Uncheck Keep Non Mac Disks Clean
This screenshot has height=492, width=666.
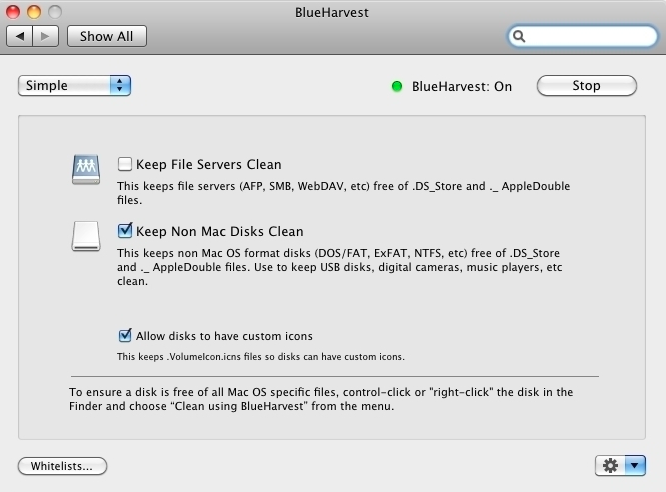pyautogui.click(x=125, y=231)
